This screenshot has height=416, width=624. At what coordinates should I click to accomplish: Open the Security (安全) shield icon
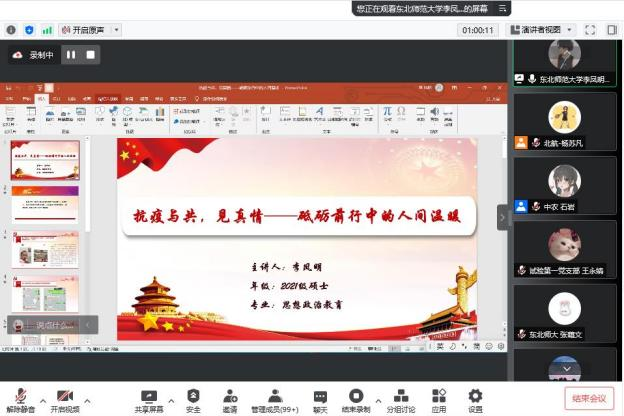pyautogui.click(x=193, y=397)
